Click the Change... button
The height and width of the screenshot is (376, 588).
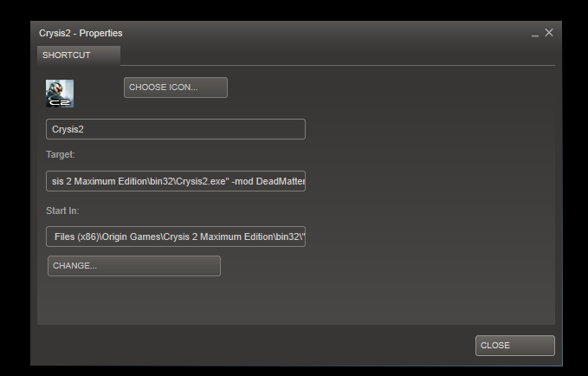tap(134, 266)
